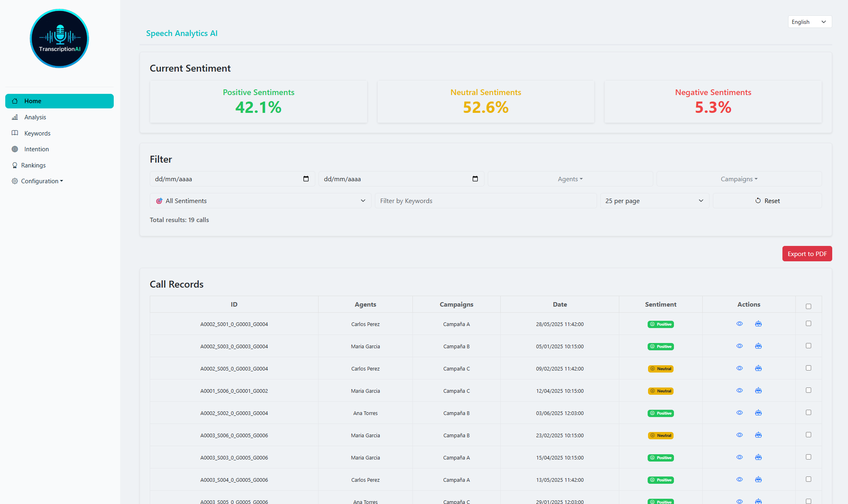Image resolution: width=848 pixels, height=504 pixels.
Task: Check the checkbox for the Carlos Perez Campaña C row
Action: pyautogui.click(x=808, y=368)
